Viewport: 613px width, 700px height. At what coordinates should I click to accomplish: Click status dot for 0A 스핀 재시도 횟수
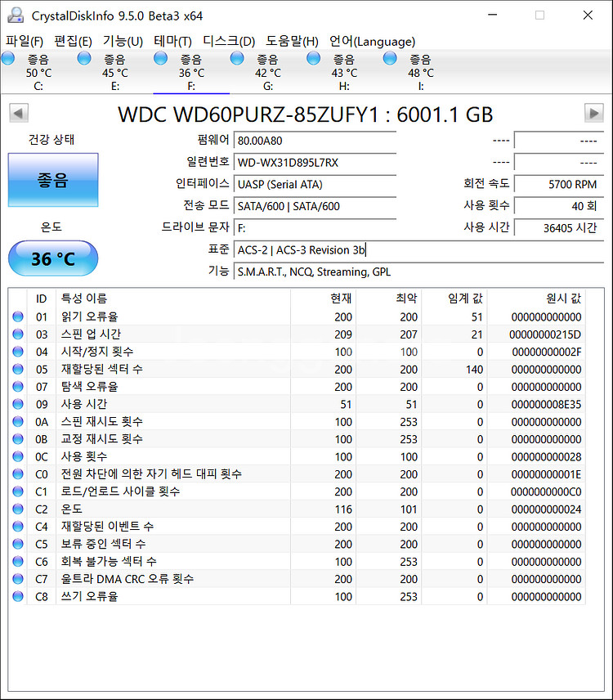(18, 421)
